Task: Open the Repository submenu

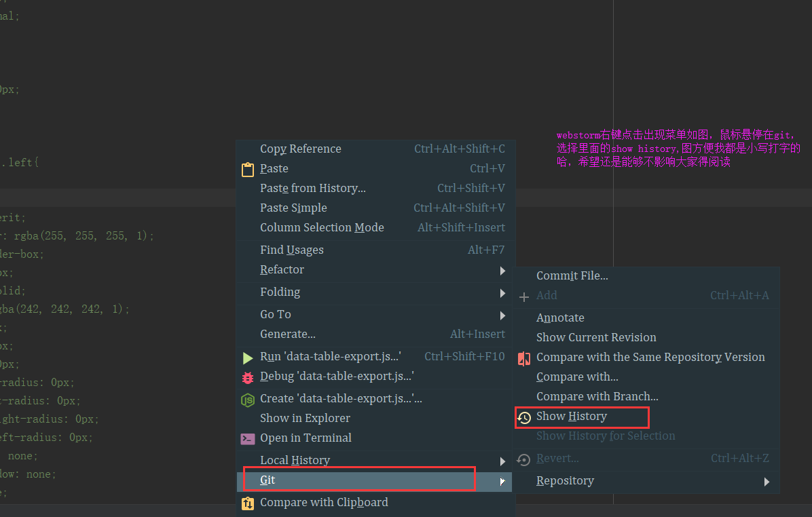Action: [x=566, y=480]
